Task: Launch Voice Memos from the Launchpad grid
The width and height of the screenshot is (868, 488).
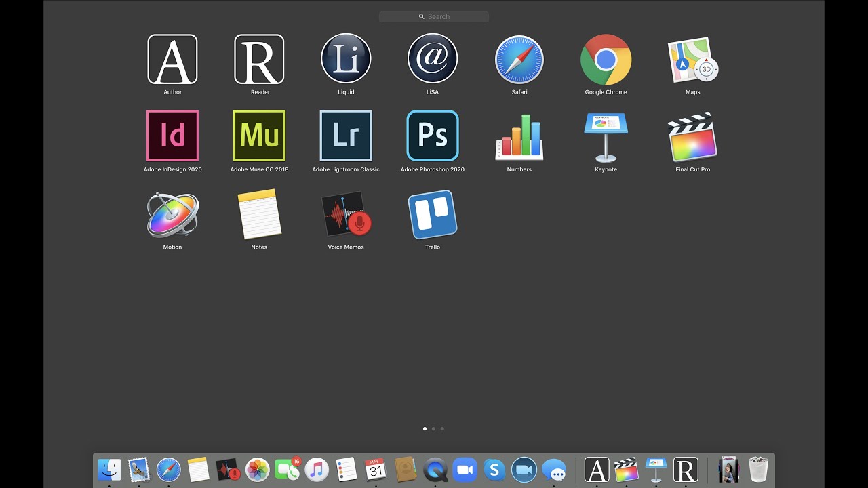Action: (346, 214)
